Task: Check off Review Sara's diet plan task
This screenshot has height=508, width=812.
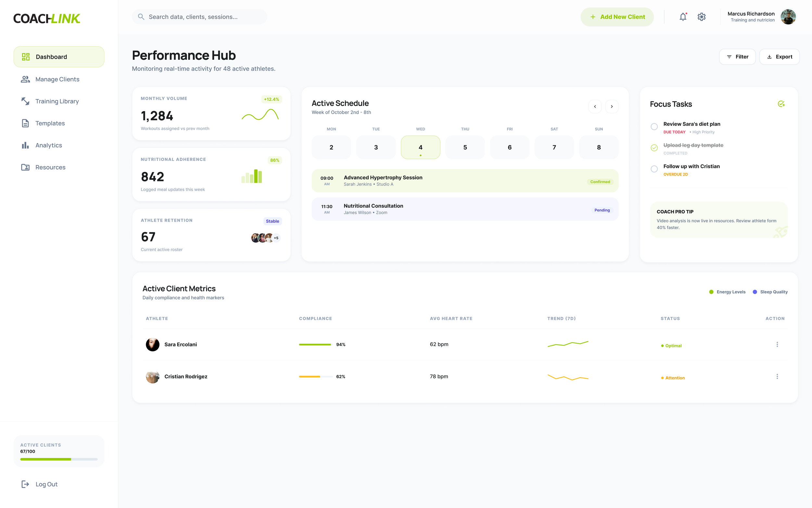Action: click(654, 127)
